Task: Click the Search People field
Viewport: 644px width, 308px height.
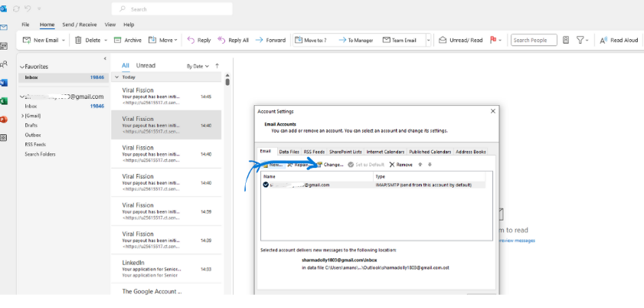Action: point(534,41)
